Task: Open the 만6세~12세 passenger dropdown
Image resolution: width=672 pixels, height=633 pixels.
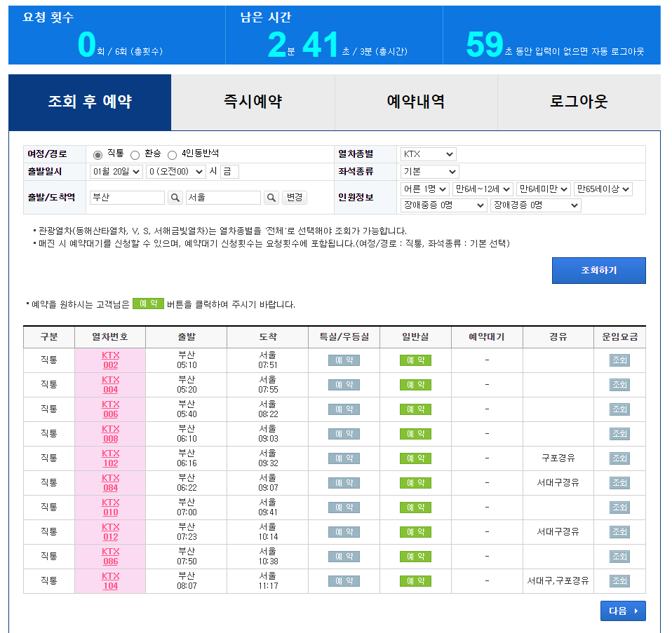Action: [483, 189]
